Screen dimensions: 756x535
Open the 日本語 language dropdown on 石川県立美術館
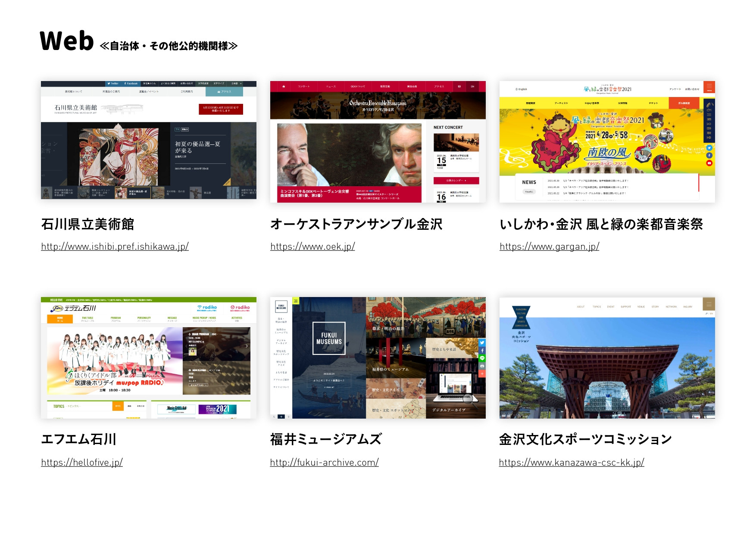236,84
